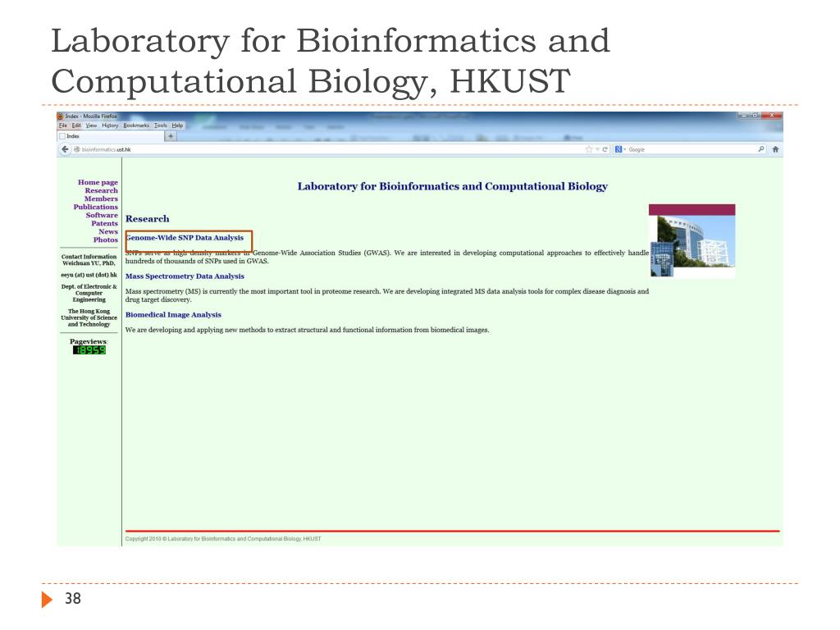This screenshot has height=630, width=840.
Task: Click the Firefox back arrow button
Action: [x=65, y=149]
